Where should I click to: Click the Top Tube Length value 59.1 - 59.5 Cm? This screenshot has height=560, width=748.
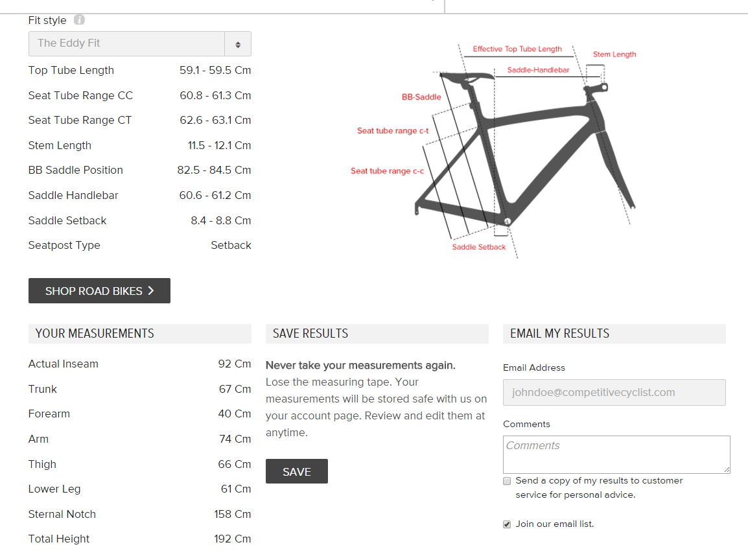pyautogui.click(x=215, y=71)
